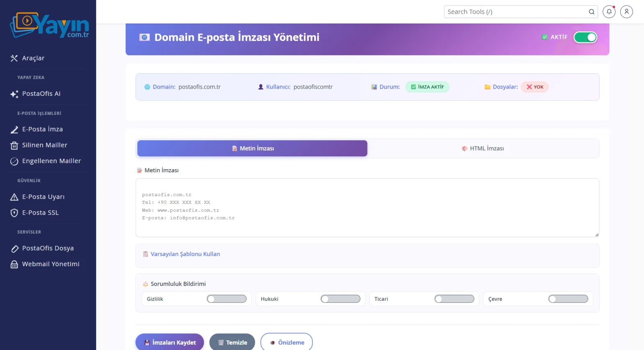The height and width of the screenshot is (350, 644).
Task: Click the Webmail Yönetimi icon
Action: point(14,264)
